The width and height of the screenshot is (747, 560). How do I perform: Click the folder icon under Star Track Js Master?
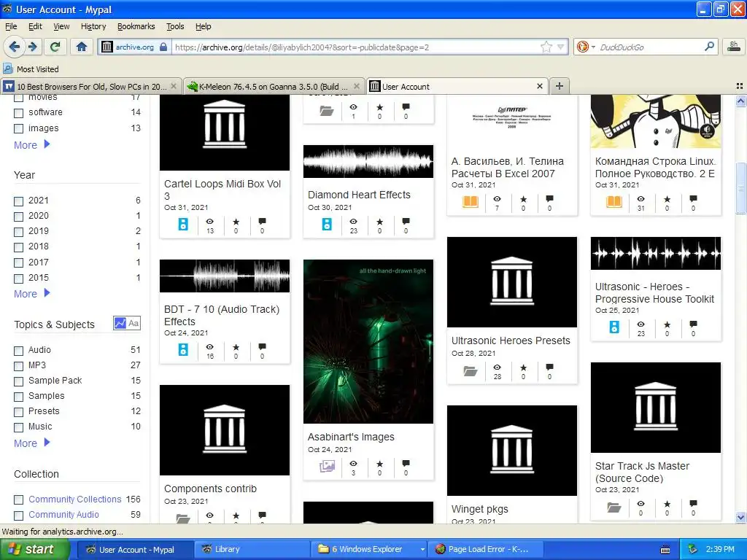tap(614, 507)
